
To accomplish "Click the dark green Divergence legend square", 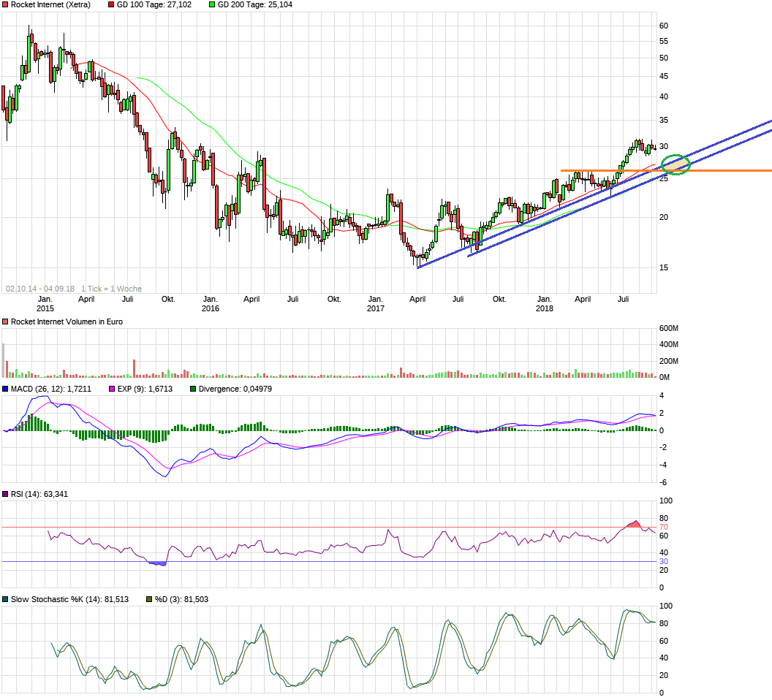I will 193,389.
